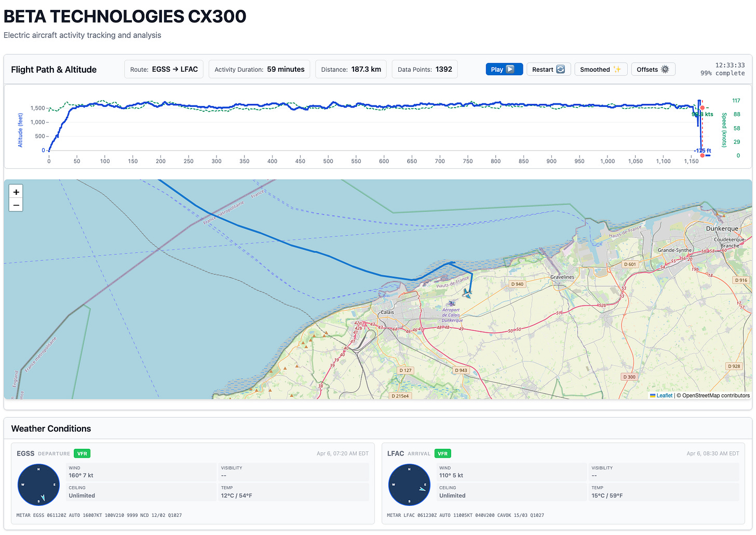
Task: Click the altitude line near tick 600
Action: pyautogui.click(x=384, y=106)
